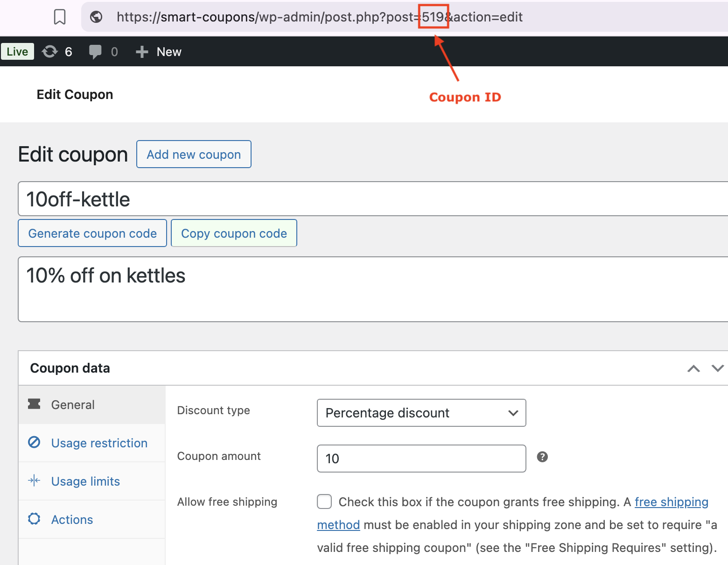The width and height of the screenshot is (728, 565).
Task: Open the updates icon showing 6
Action: coord(50,52)
